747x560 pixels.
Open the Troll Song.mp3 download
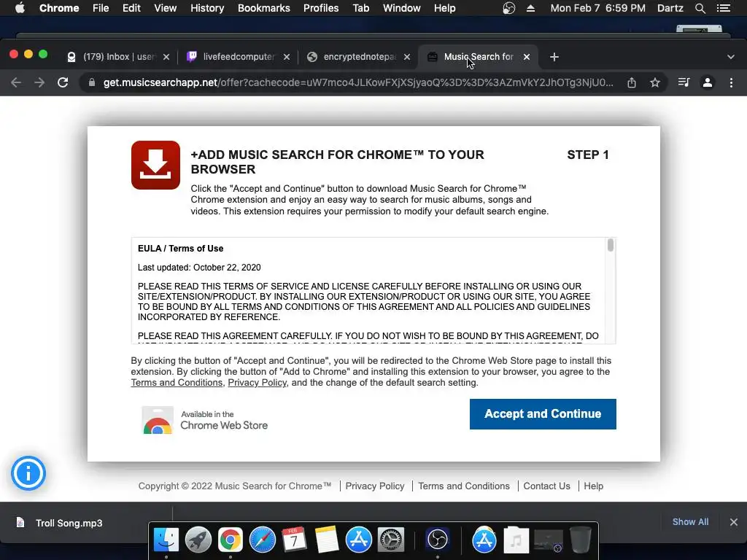69,523
